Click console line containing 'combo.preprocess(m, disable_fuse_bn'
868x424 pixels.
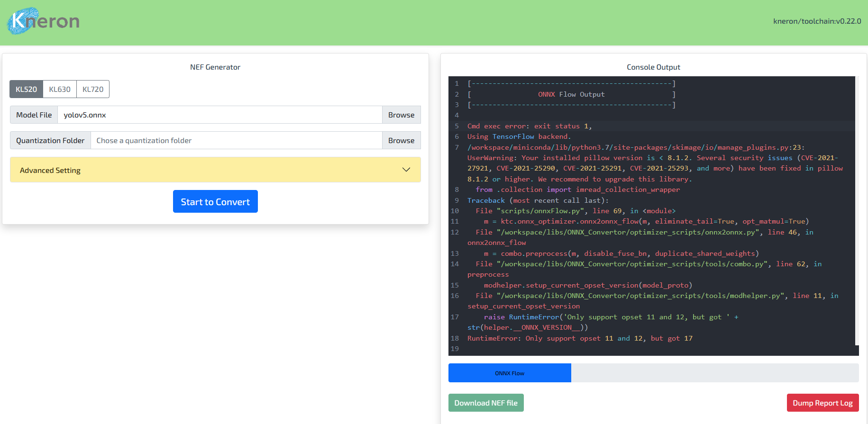[x=621, y=253]
